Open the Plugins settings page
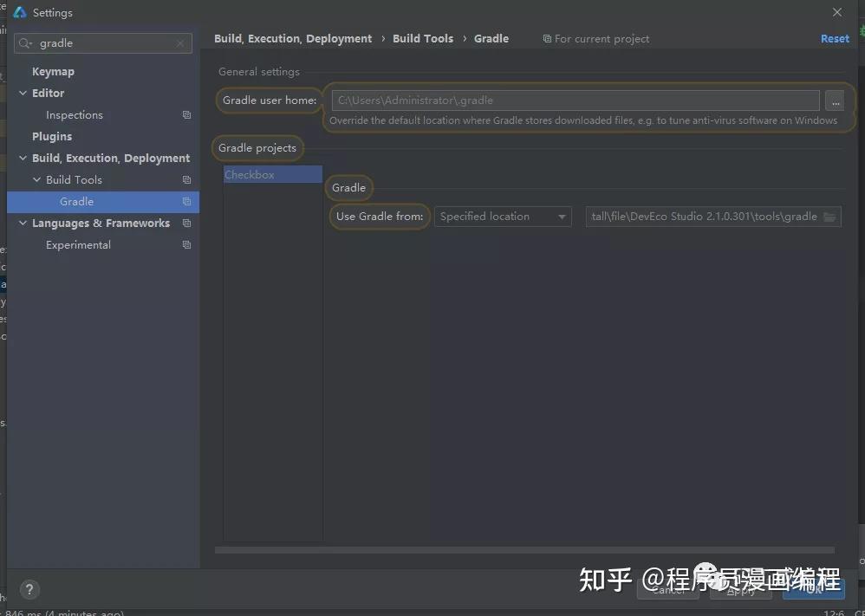Screen dimensions: 865x616 pyautogui.click(x=52, y=136)
